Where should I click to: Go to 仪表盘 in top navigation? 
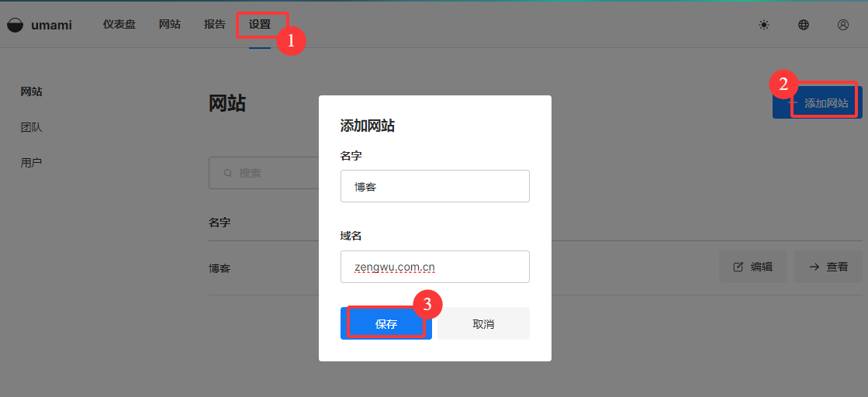point(119,24)
